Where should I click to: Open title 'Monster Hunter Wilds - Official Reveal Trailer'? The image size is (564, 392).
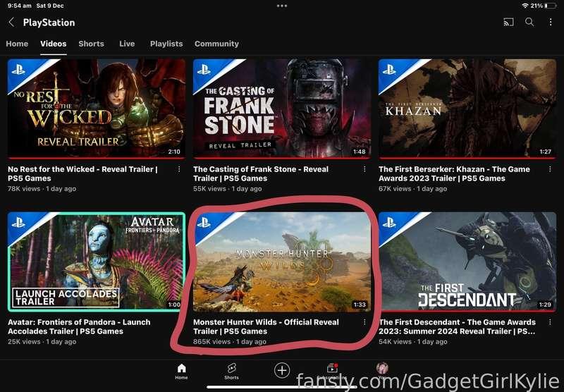(266, 326)
